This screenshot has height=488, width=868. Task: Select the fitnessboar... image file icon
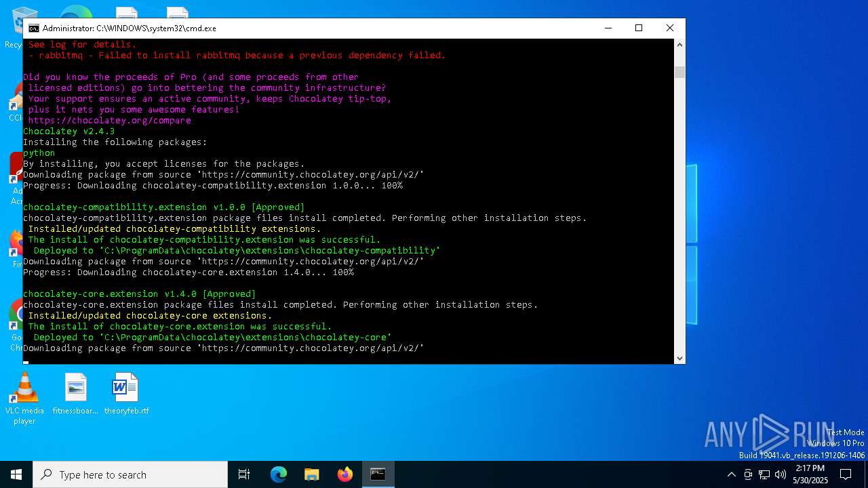(75, 394)
